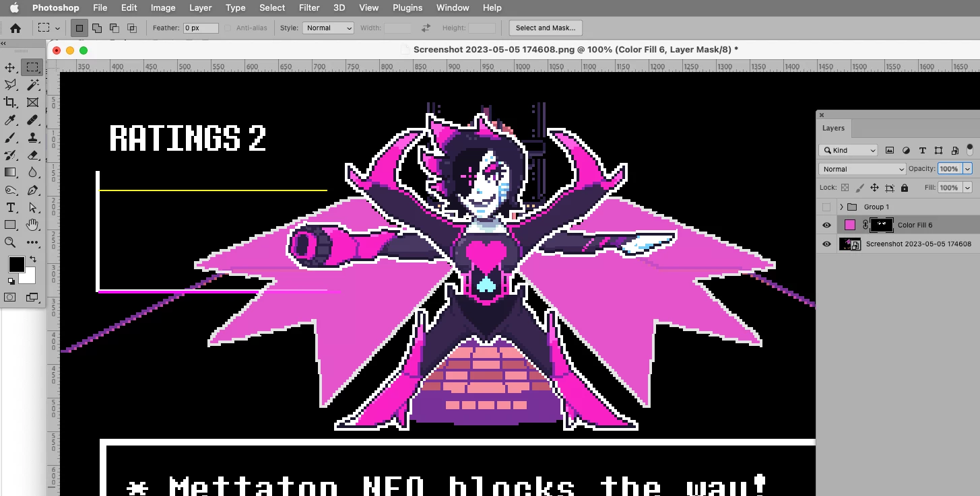Open the Plugins menu
Screen dimensions: 980x496
click(x=407, y=7)
